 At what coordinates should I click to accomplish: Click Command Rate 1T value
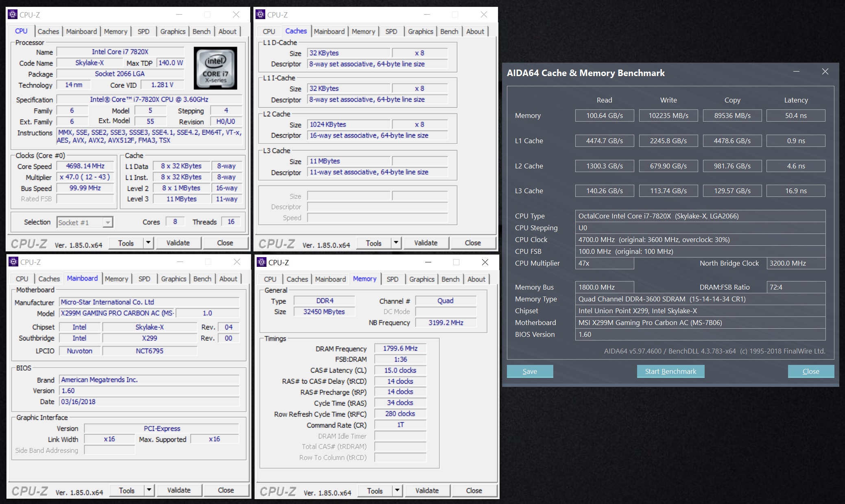click(400, 425)
